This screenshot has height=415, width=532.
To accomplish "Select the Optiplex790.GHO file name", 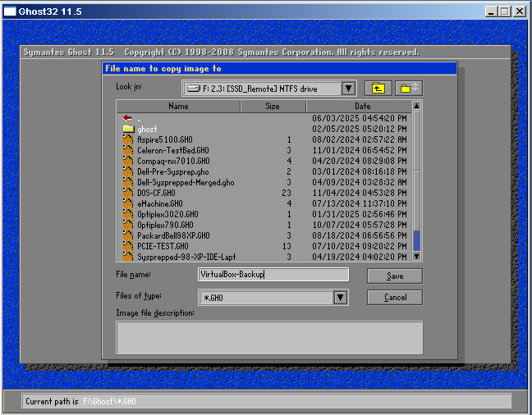I will pyautogui.click(x=165, y=225).
